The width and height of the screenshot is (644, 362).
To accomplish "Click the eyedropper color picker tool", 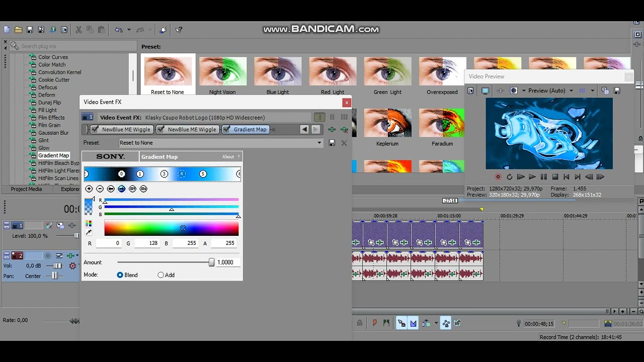I will click(89, 232).
